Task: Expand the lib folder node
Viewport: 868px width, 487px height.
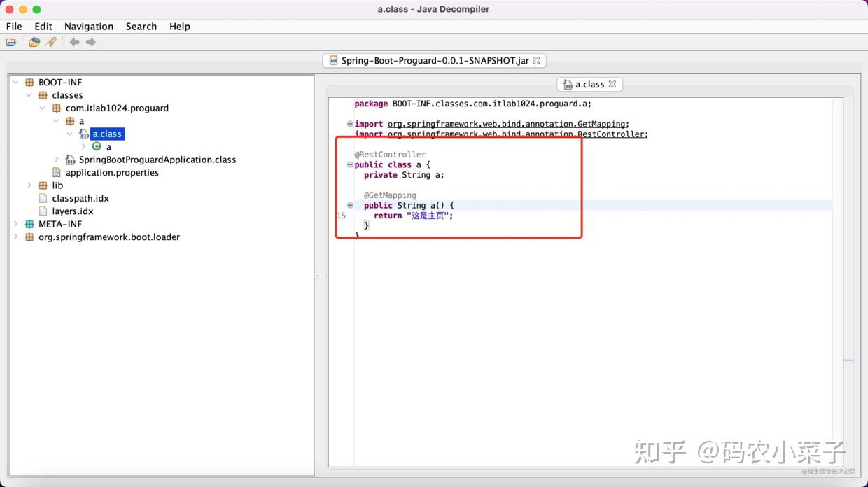Action: coord(29,185)
